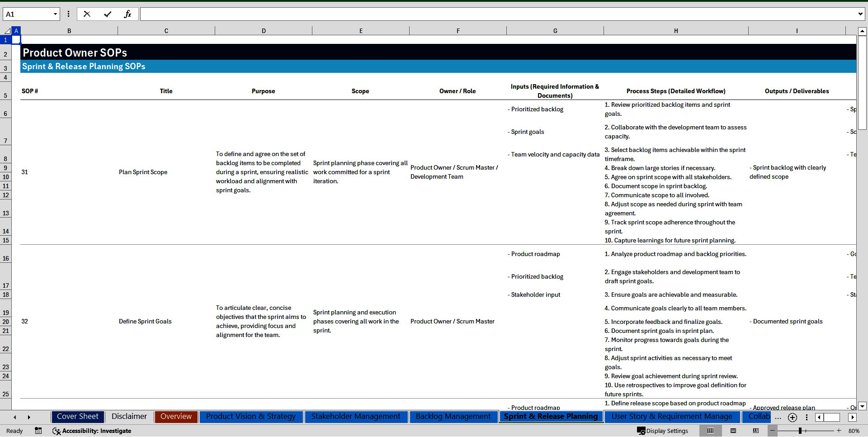868x437 pixels.
Task: Click the vertical scrollbar down arrow
Action: 863,406
